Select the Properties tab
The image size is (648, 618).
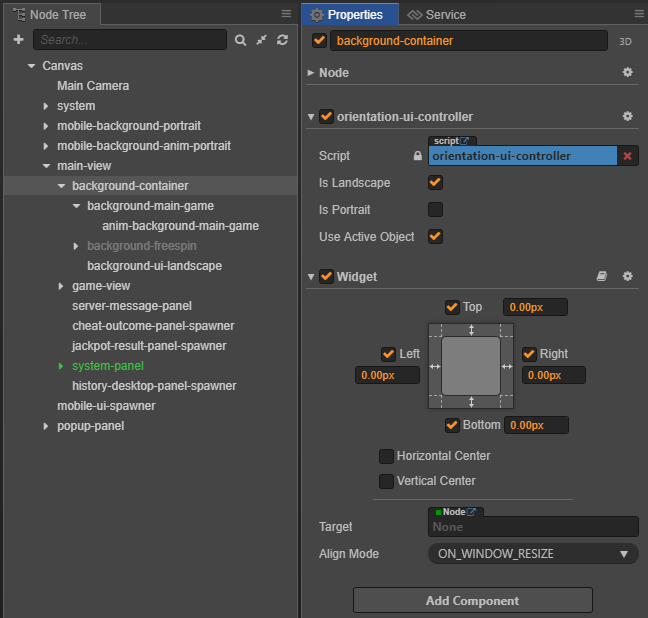[350, 14]
